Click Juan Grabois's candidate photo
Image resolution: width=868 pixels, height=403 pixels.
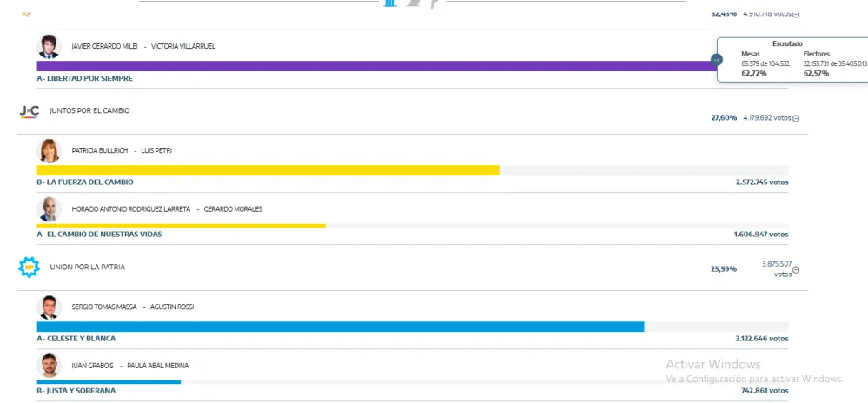[x=49, y=366]
